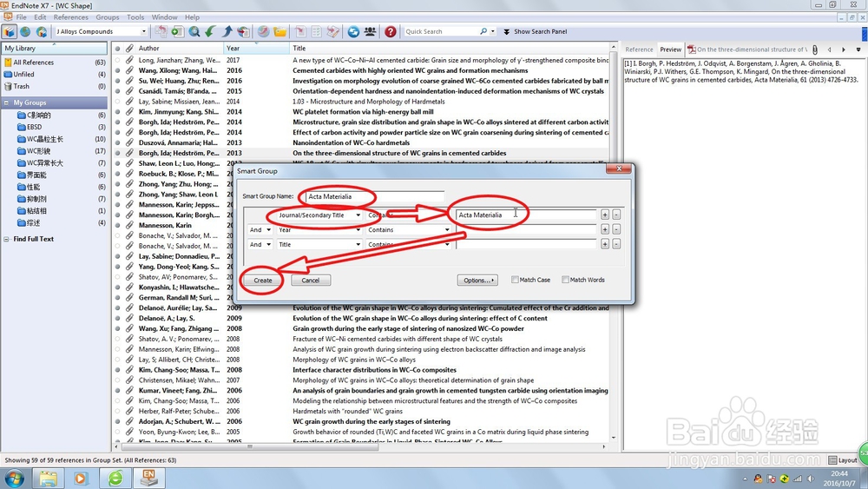Open the J Alloys Compounds output style dropdown
This screenshot has width=868, height=489.
143,31
